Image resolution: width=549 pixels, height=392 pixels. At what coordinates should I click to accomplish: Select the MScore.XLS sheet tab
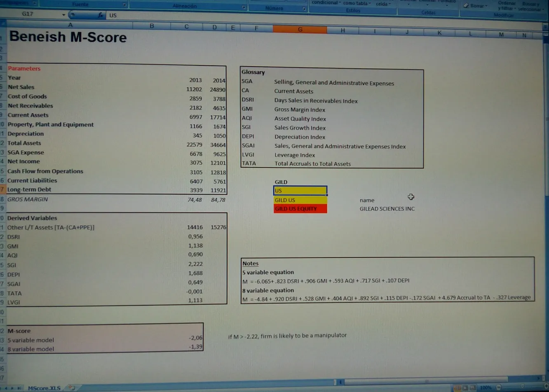(x=44, y=388)
